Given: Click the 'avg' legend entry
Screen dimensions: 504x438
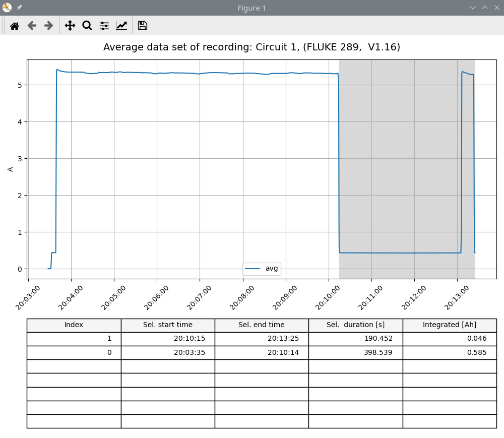Looking at the screenshot, I should [272, 269].
